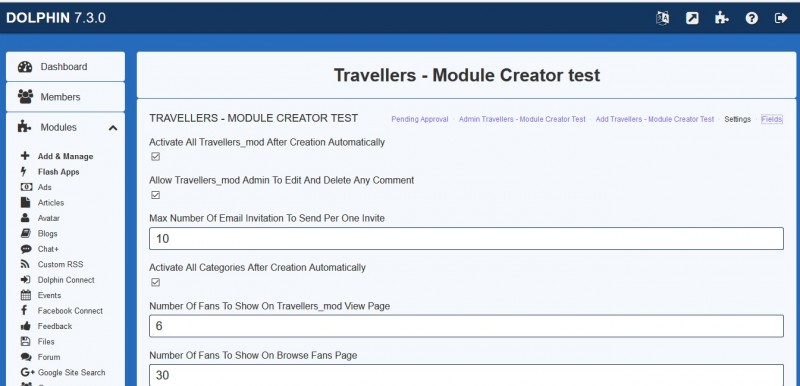Click the sign-in icon beside Dolphin Connect

point(26,279)
